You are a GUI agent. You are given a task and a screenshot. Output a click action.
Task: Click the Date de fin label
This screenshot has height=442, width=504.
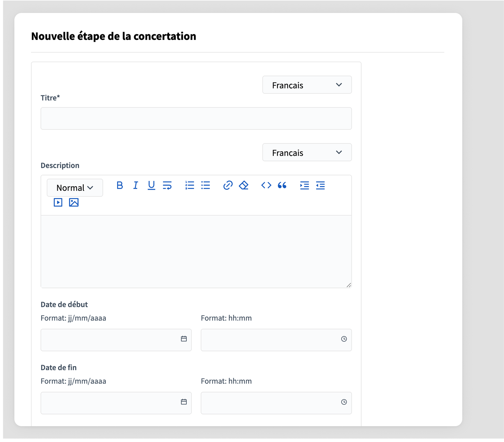click(x=59, y=368)
